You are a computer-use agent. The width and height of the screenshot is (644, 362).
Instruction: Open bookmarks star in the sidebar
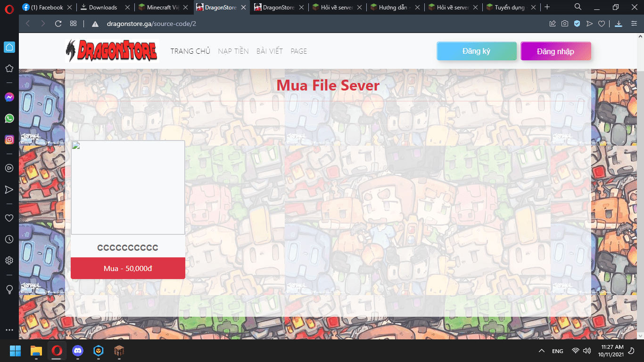(x=9, y=69)
